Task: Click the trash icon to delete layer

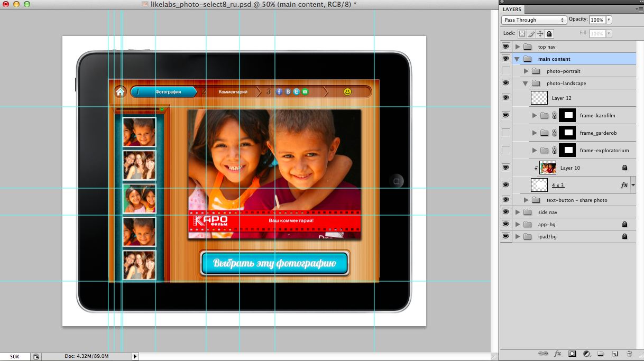Action: pos(629,354)
